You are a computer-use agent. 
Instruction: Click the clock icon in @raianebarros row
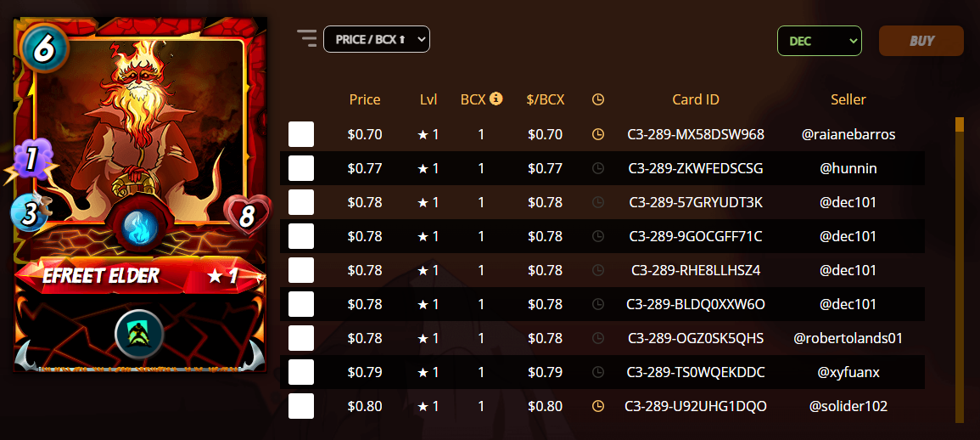[598, 134]
